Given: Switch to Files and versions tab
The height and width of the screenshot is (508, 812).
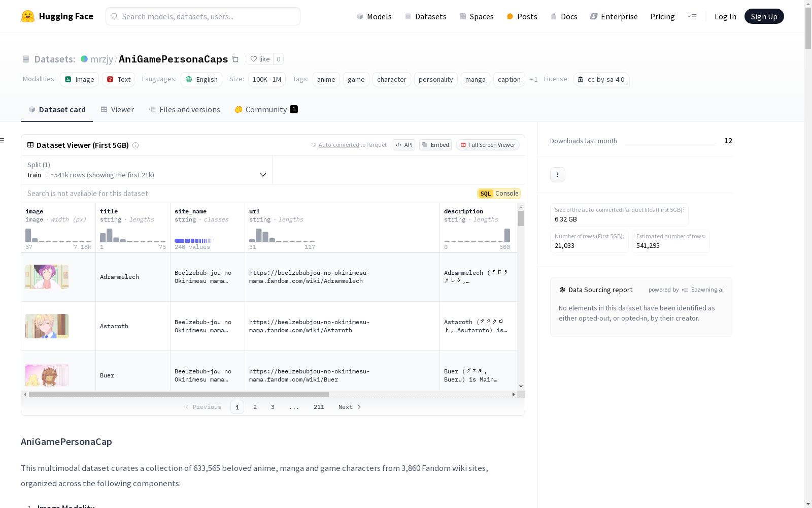Looking at the screenshot, I should (184, 110).
